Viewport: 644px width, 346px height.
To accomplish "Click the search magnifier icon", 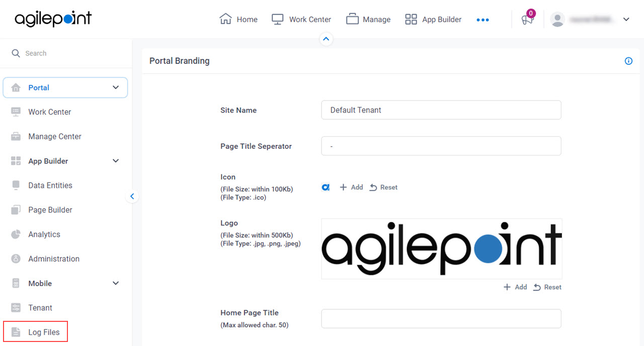I will pos(16,53).
